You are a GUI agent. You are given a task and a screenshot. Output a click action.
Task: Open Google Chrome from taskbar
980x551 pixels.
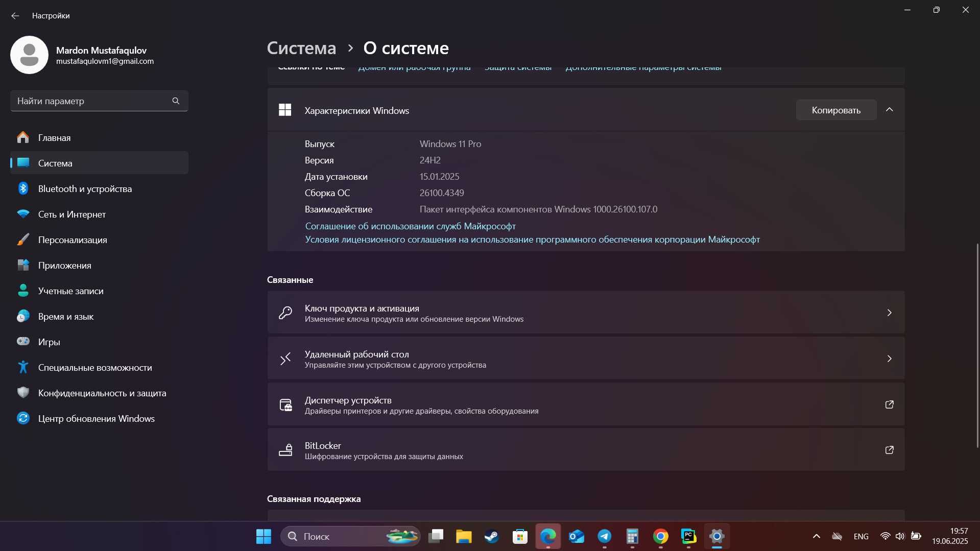[660, 536]
